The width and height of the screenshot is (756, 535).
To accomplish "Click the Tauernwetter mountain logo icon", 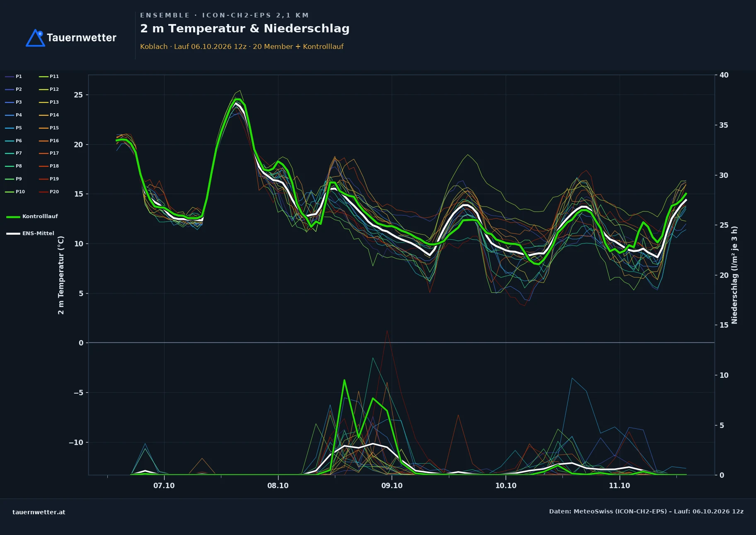I will [35, 38].
